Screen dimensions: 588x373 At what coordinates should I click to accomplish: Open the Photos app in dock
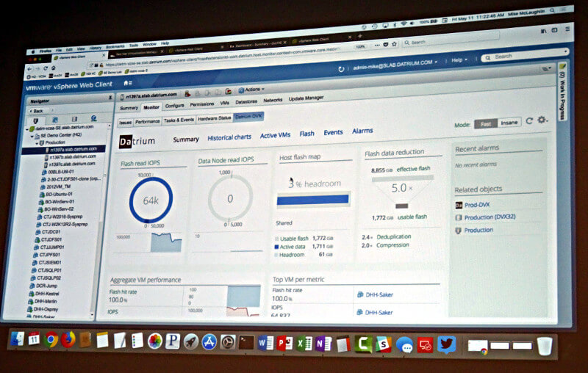tap(154, 341)
